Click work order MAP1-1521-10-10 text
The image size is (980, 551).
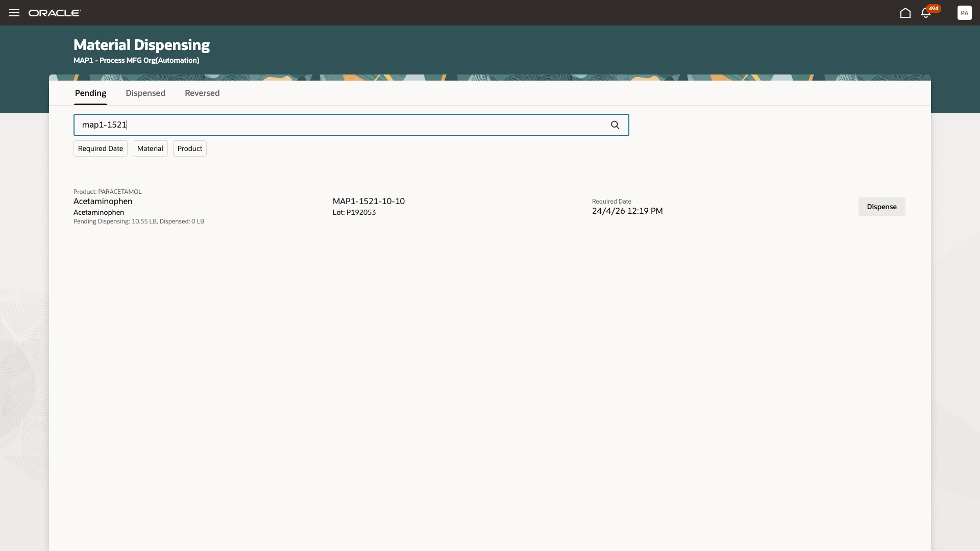pyautogui.click(x=369, y=201)
